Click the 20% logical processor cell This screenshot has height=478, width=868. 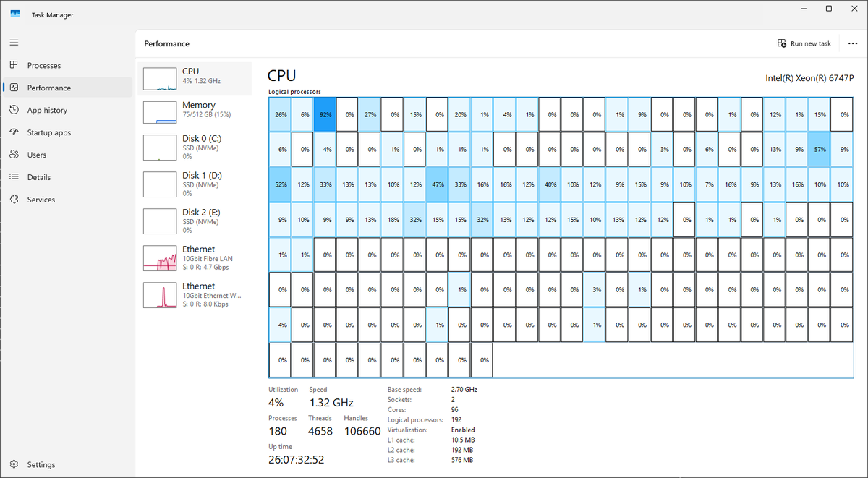[461, 114]
